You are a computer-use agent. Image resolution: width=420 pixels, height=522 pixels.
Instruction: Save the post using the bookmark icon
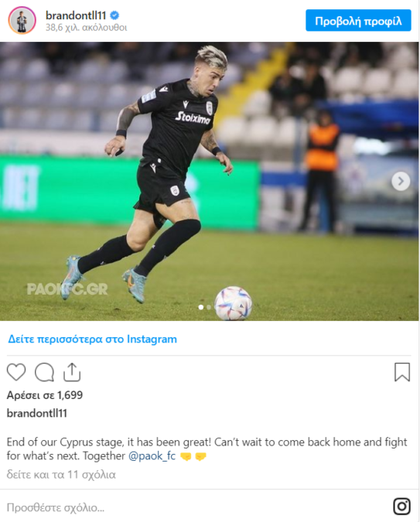402,372
